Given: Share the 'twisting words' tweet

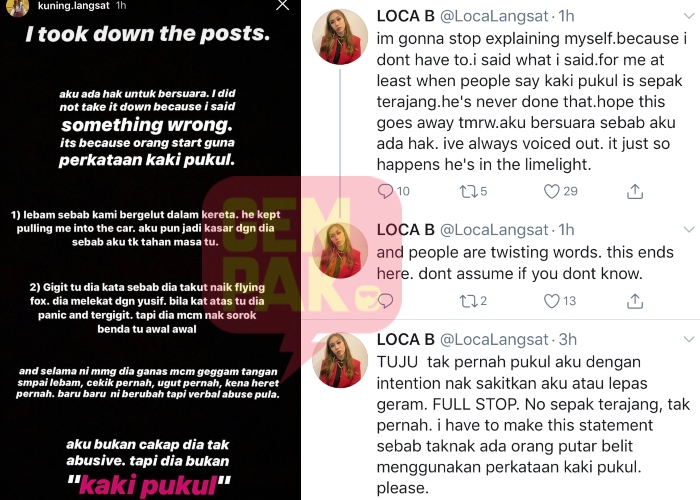Looking at the screenshot, I should (x=634, y=301).
